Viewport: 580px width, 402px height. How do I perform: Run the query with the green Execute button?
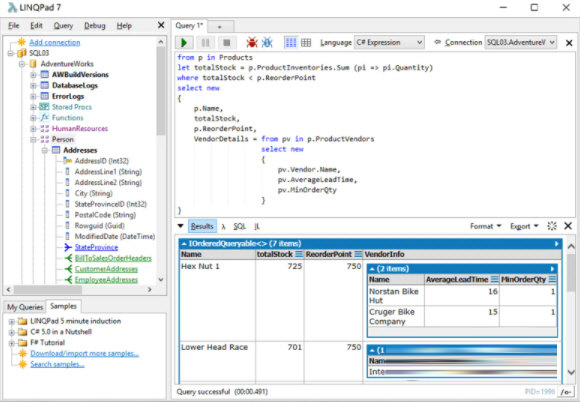click(x=184, y=43)
